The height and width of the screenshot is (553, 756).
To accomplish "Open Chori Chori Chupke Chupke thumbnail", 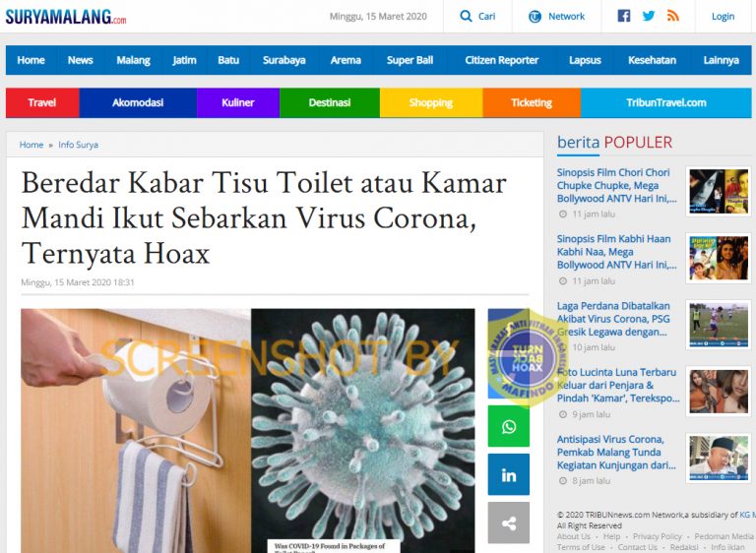I will 719,192.
